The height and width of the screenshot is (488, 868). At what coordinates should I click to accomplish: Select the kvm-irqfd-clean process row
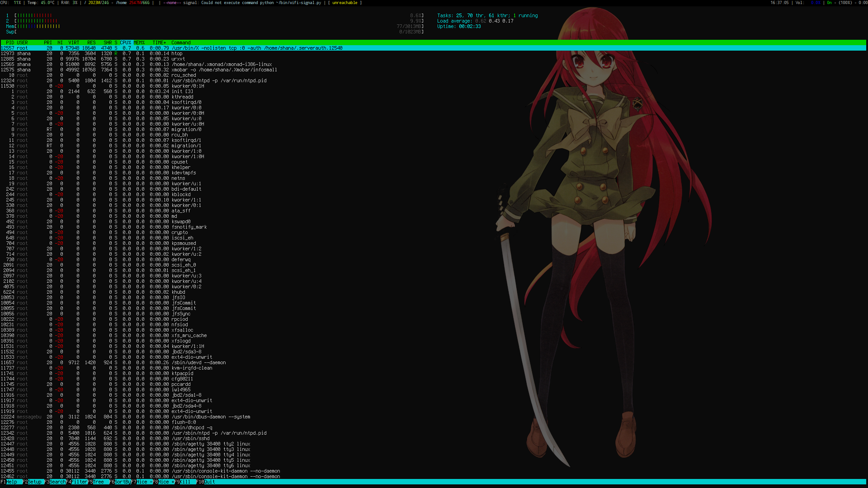coord(433,368)
